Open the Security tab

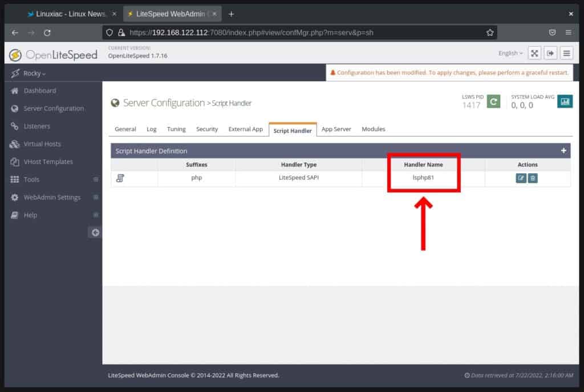point(206,129)
